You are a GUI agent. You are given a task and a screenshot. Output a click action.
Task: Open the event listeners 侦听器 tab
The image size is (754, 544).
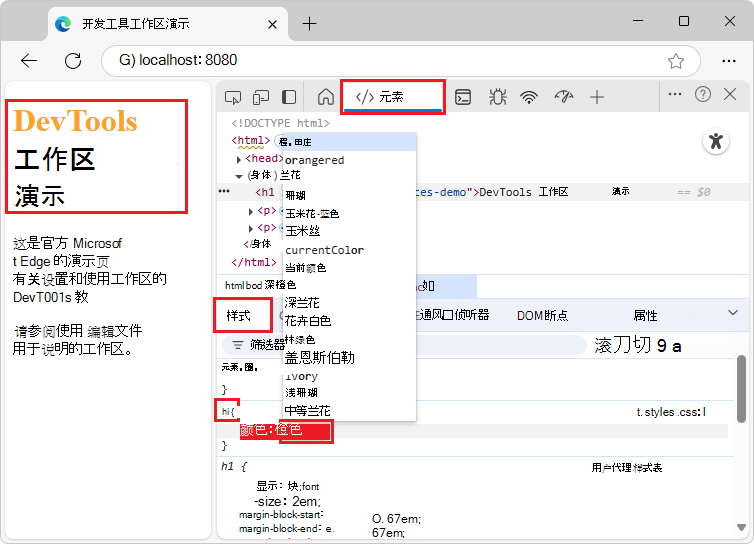point(452,315)
